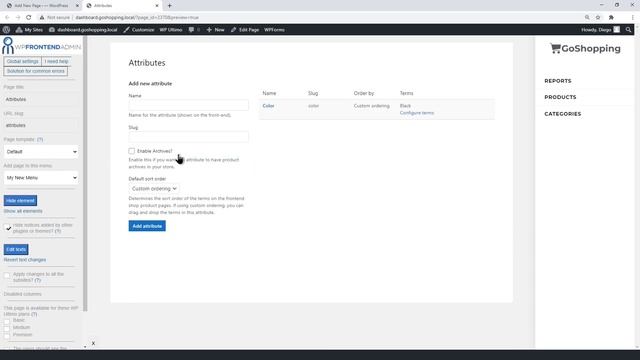Edit the URL slug field
Screen dimensions: 640x360
pyautogui.click(x=41, y=125)
